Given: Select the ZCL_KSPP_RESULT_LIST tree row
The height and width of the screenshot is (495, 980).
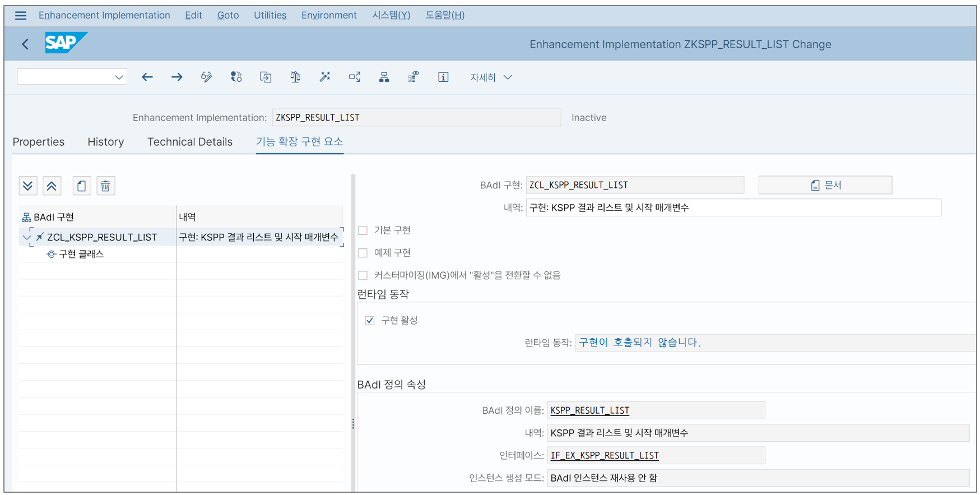Looking at the screenshot, I should pos(181,237).
